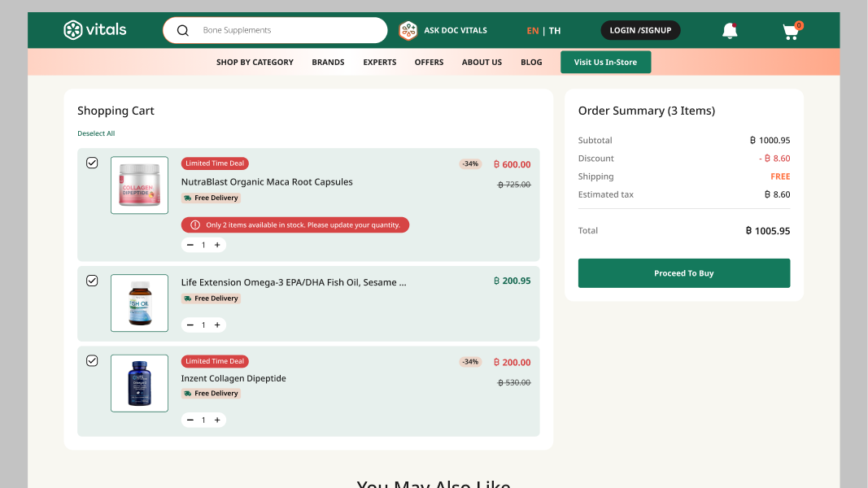868x488 pixels.
Task: Click the search magnifier icon
Action: tap(183, 30)
